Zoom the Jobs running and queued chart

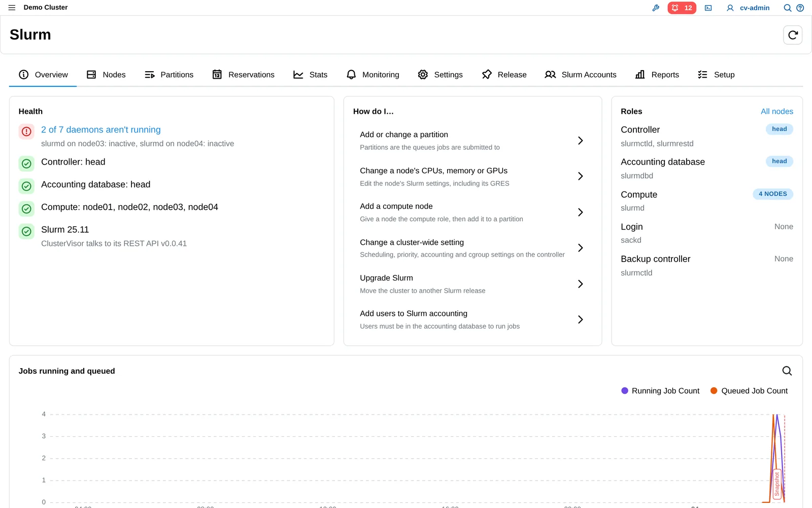pyautogui.click(x=787, y=371)
